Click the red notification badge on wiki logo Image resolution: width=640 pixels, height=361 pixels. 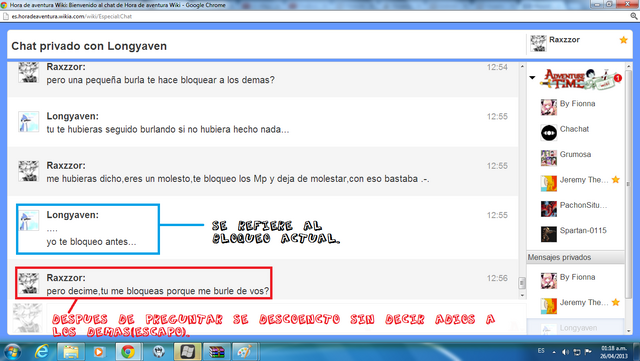(x=618, y=78)
